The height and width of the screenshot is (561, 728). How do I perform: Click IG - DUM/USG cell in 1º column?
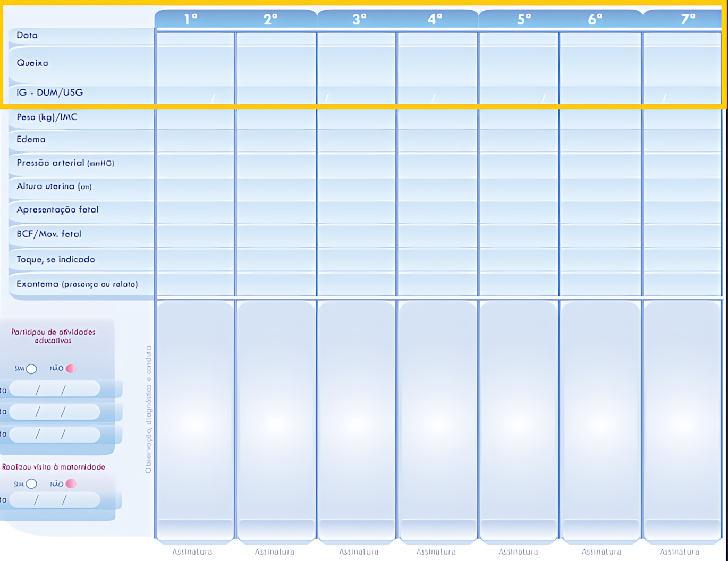click(195, 95)
